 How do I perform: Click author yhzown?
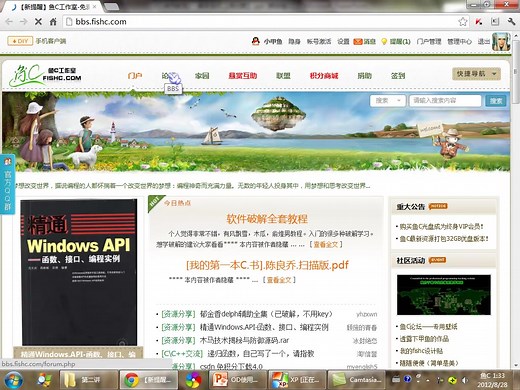point(367,314)
